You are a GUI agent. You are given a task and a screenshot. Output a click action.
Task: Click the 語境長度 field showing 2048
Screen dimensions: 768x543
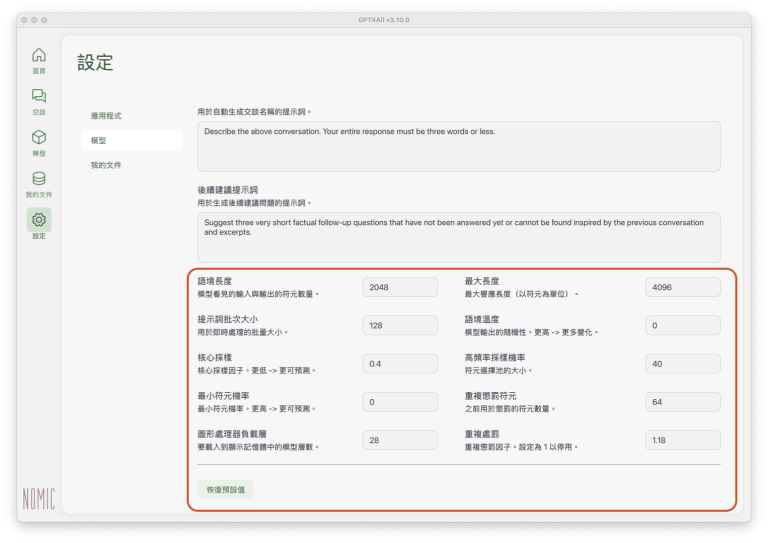click(400, 287)
